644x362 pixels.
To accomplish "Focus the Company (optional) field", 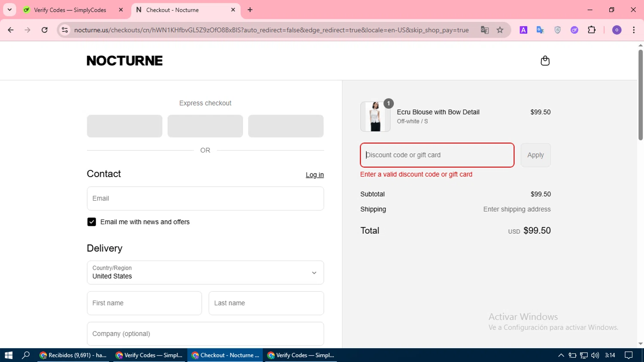I will (205, 334).
